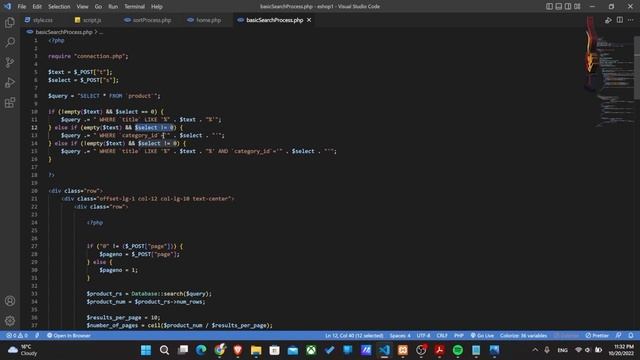640x360 pixels.
Task: Open the Customize Layout icon
Action: (x=577, y=7)
